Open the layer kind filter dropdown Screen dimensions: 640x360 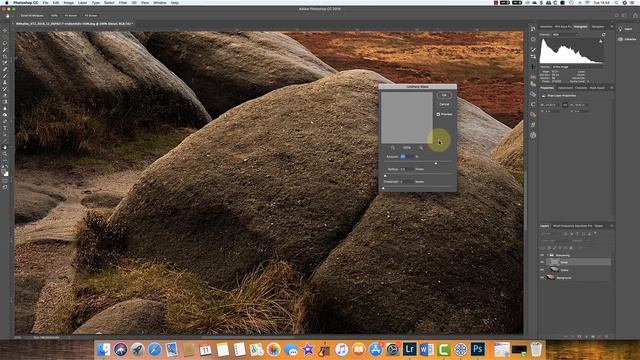[551, 234]
